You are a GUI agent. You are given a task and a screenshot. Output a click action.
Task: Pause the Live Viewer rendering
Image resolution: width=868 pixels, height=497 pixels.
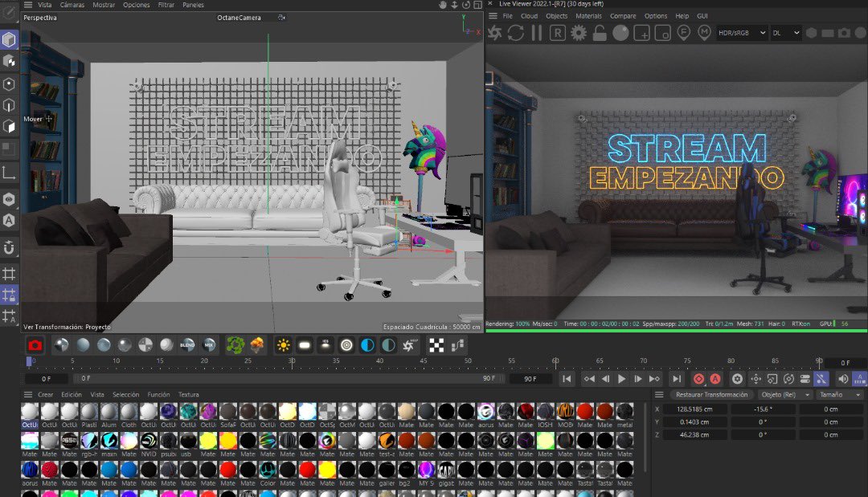(536, 33)
